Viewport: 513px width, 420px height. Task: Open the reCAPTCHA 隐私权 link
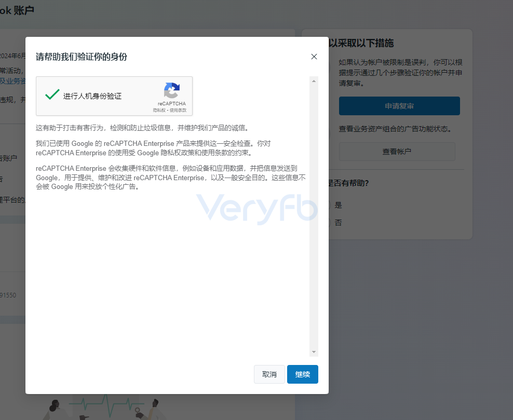[159, 110]
